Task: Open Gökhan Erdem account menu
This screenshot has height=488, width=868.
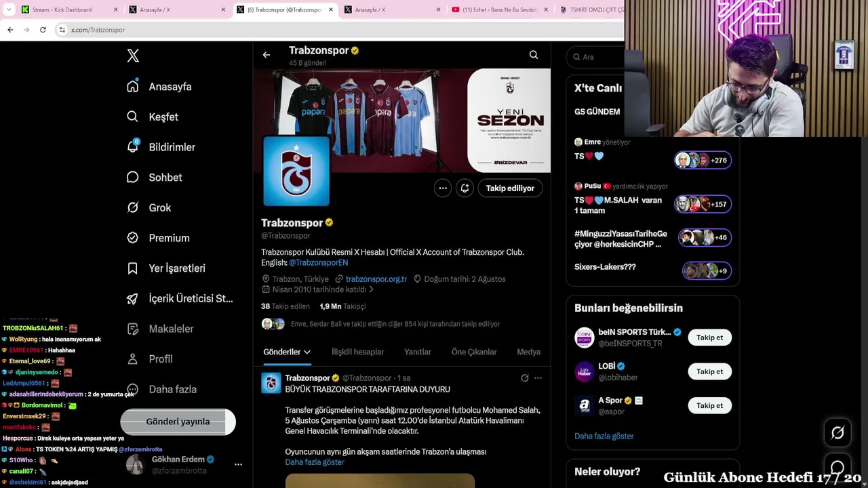Action: (x=238, y=464)
